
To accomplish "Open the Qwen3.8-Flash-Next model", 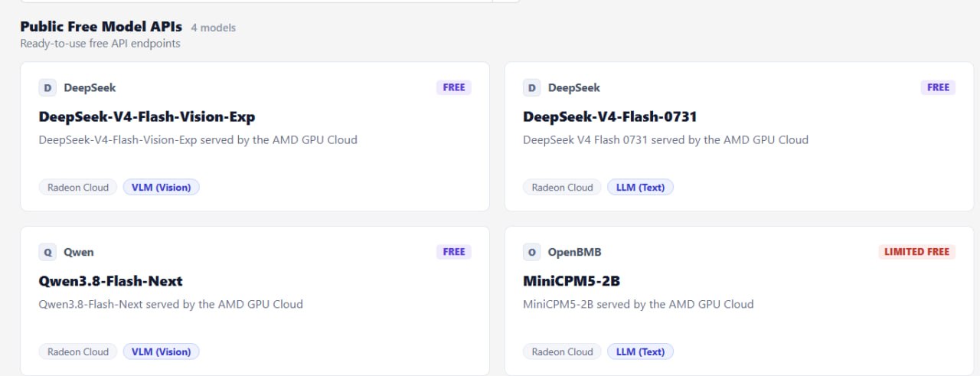I will pyautogui.click(x=111, y=281).
